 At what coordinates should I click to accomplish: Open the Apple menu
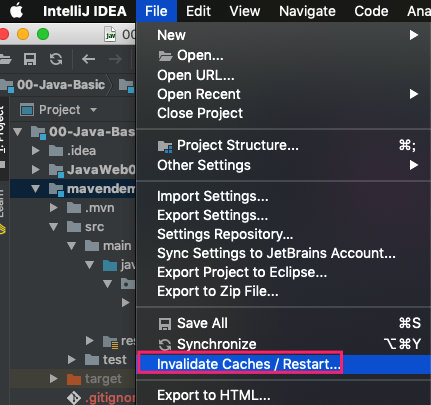(16, 11)
